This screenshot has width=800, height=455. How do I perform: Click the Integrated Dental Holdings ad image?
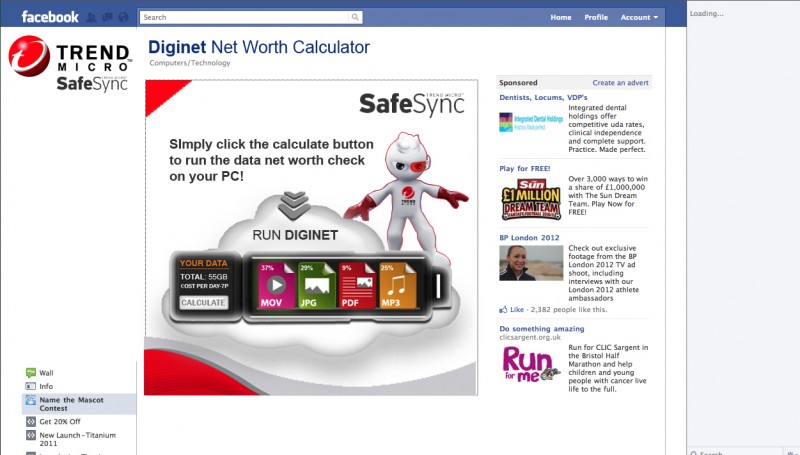[x=531, y=122]
